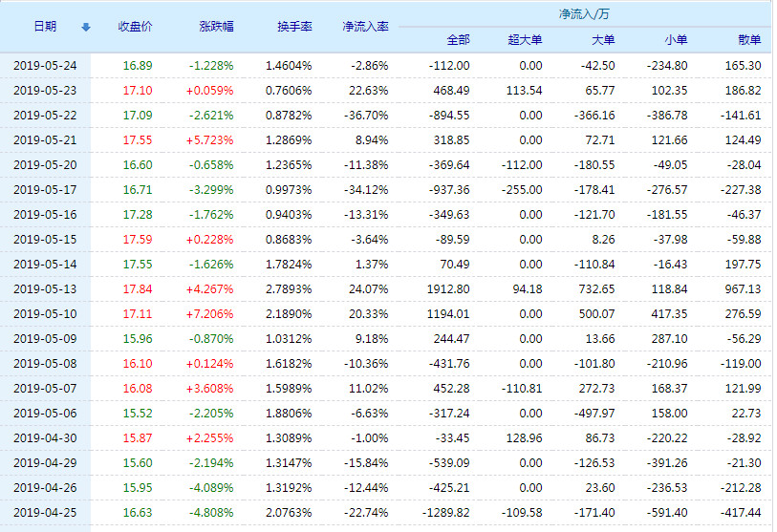The image size is (777, 532).
Task: Click turnover rate 0.7606%
Action: pyautogui.click(x=289, y=90)
